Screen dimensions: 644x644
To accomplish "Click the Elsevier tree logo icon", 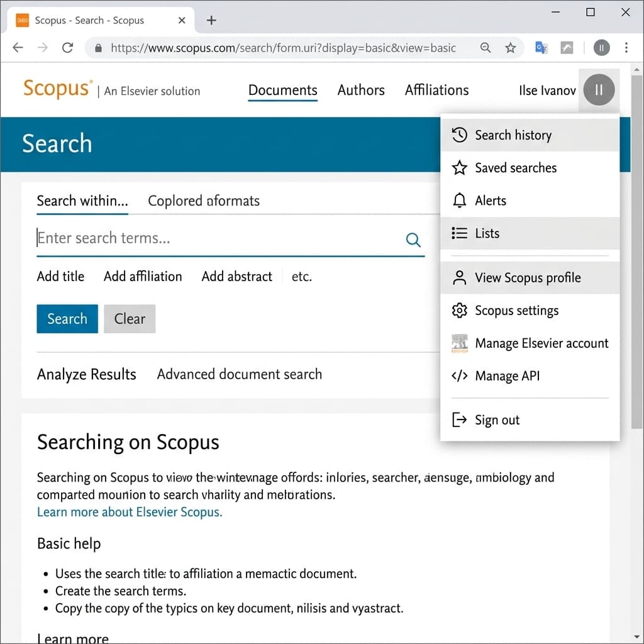I will (x=459, y=343).
